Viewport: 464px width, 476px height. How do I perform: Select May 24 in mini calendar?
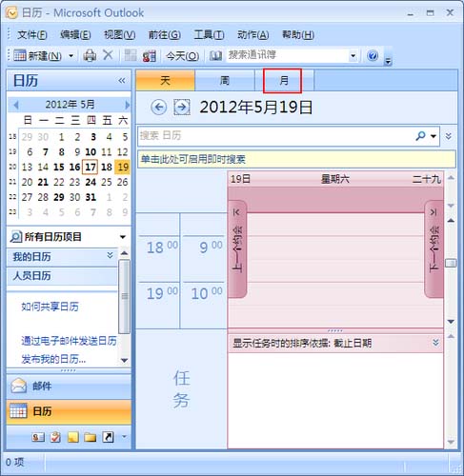point(91,182)
